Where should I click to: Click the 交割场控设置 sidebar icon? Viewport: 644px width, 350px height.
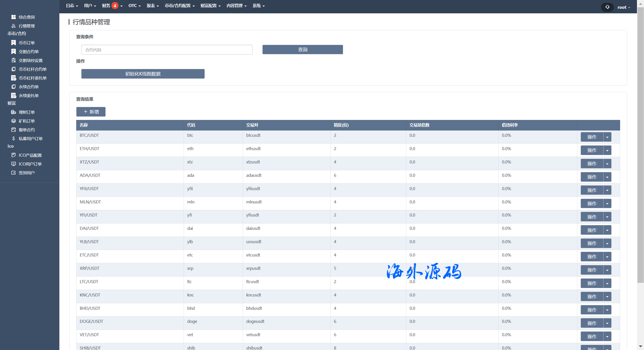[x=14, y=60]
